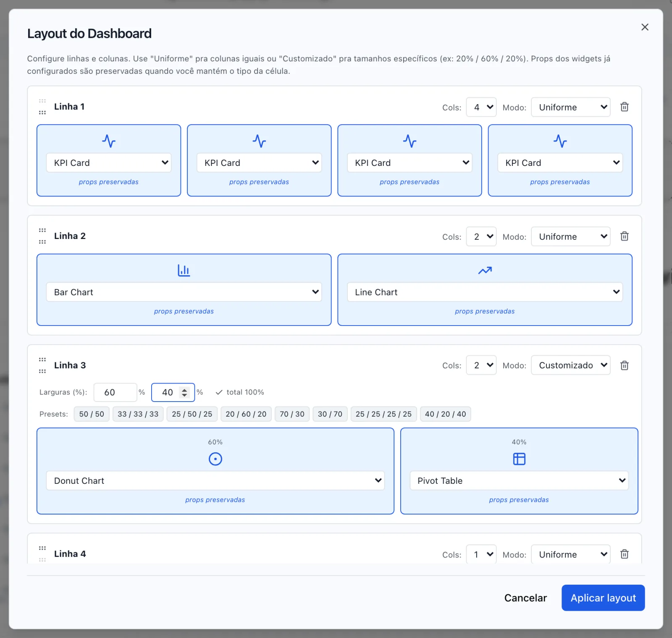
Task: Click first KPI Card pulse icon in Linha 1
Action: 109,141
